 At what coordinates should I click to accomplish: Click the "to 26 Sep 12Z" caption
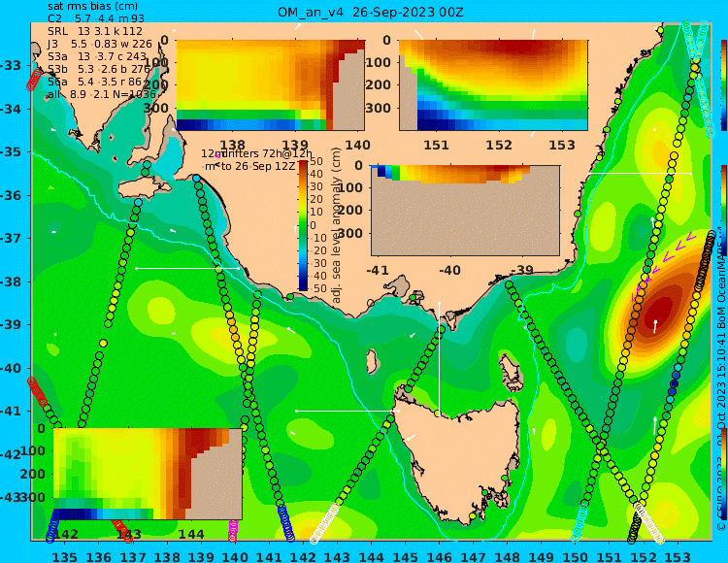point(257,166)
